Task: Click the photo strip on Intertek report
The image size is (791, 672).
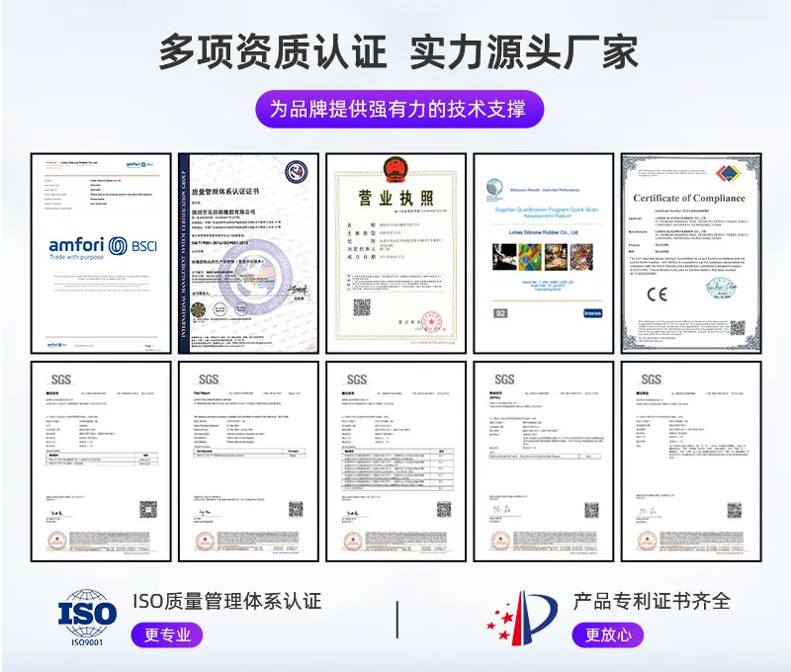Action: [543, 257]
